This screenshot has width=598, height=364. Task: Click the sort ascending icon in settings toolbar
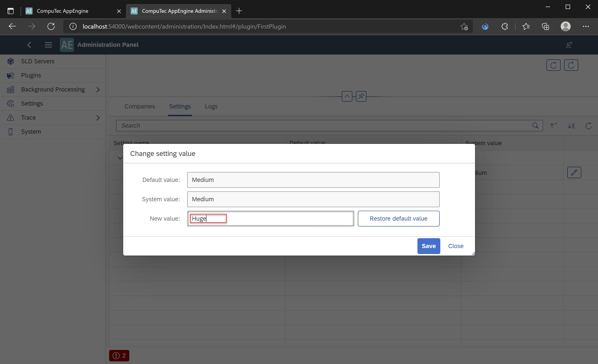[554, 125]
